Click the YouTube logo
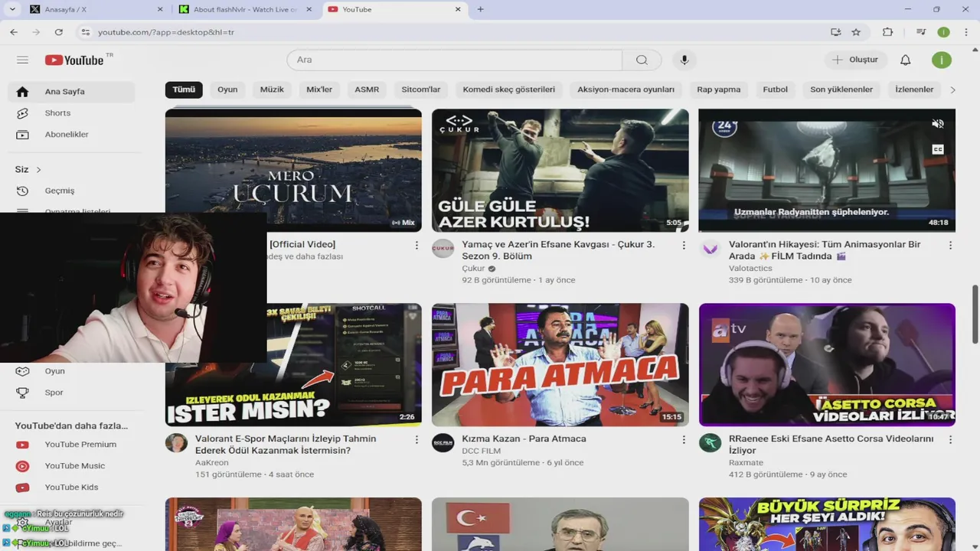 tap(74, 60)
